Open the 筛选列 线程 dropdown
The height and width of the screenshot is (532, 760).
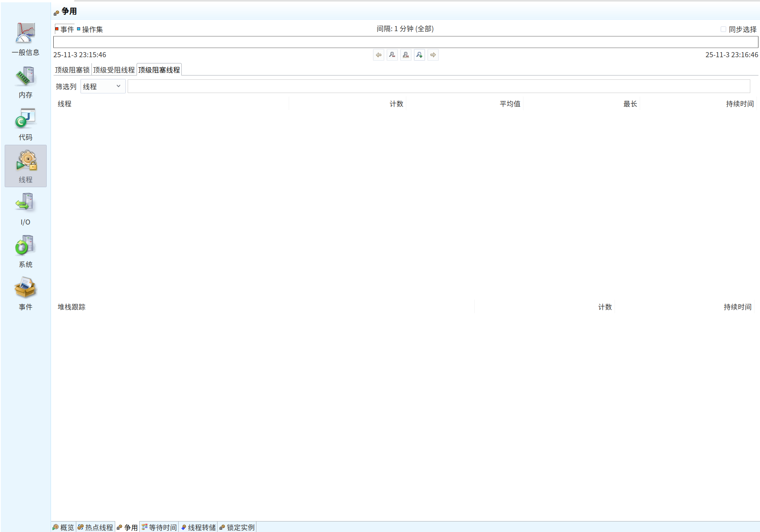[x=103, y=86]
